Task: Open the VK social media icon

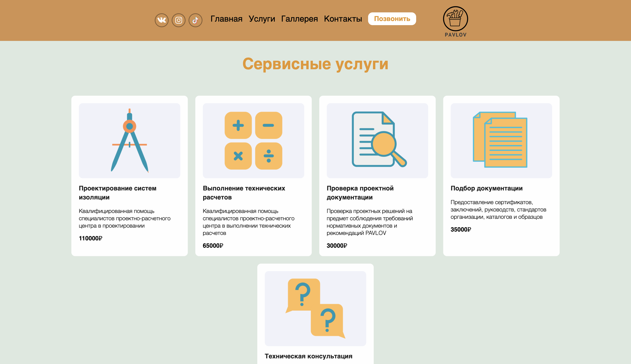Action: point(162,20)
